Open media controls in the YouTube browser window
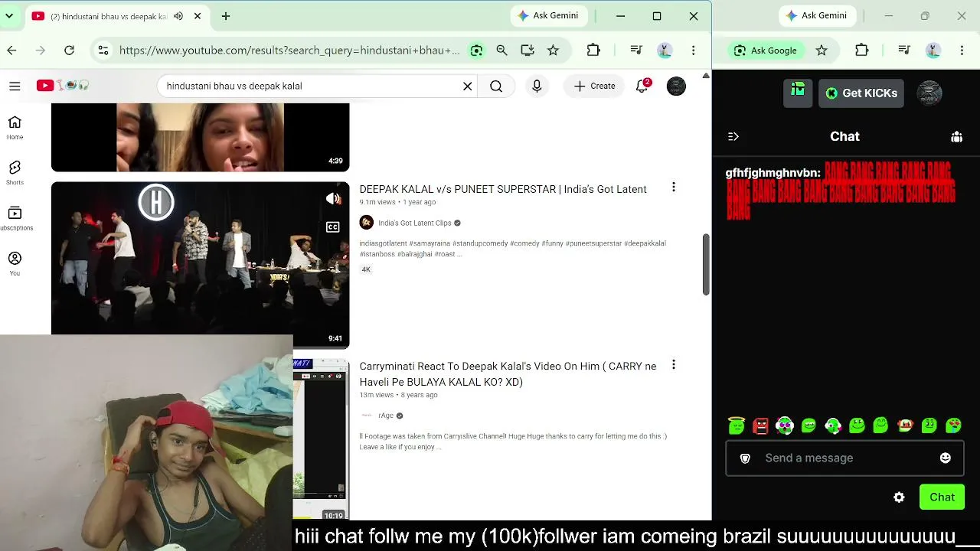980x551 pixels. click(x=635, y=51)
